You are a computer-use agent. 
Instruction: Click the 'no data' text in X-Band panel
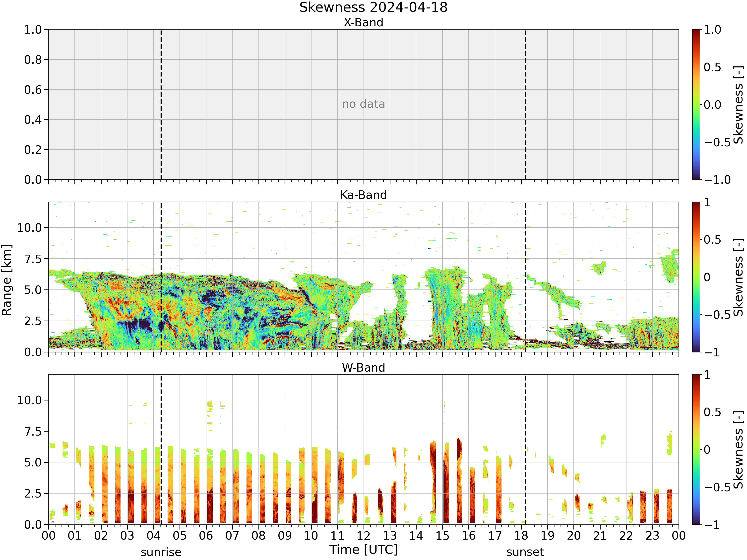coord(363,104)
